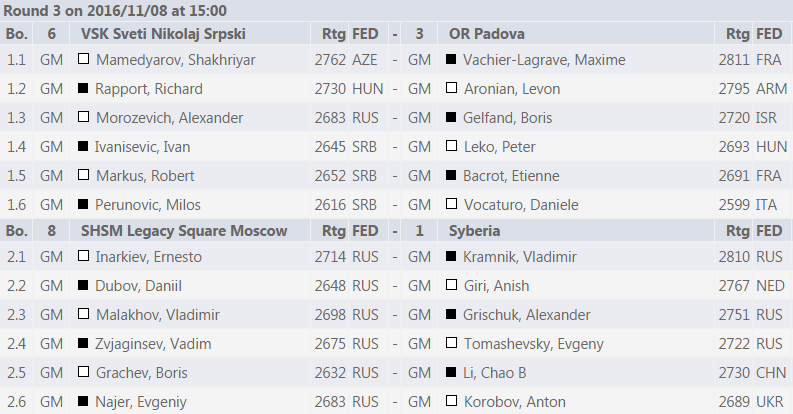Viewport: 793px width, 414px height.
Task: Click white piece icon beside Giri, Anish
Action: point(454,286)
